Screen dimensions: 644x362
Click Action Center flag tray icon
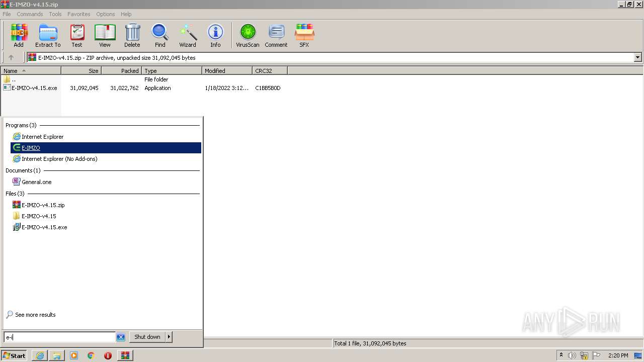coord(596,355)
